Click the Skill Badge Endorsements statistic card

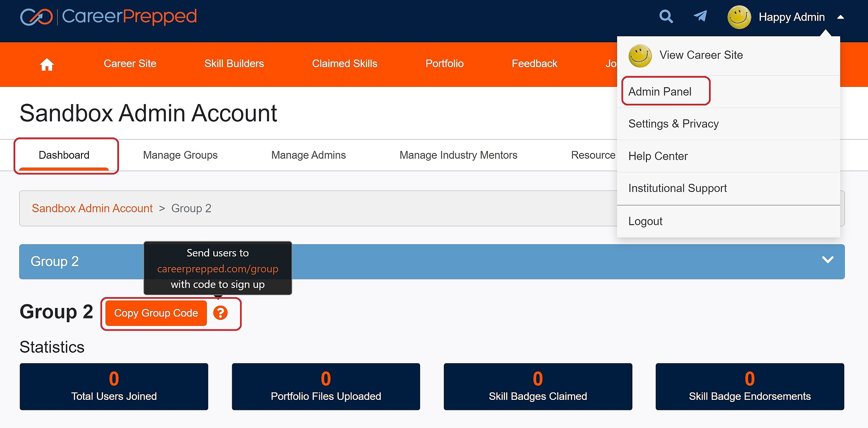(x=750, y=387)
